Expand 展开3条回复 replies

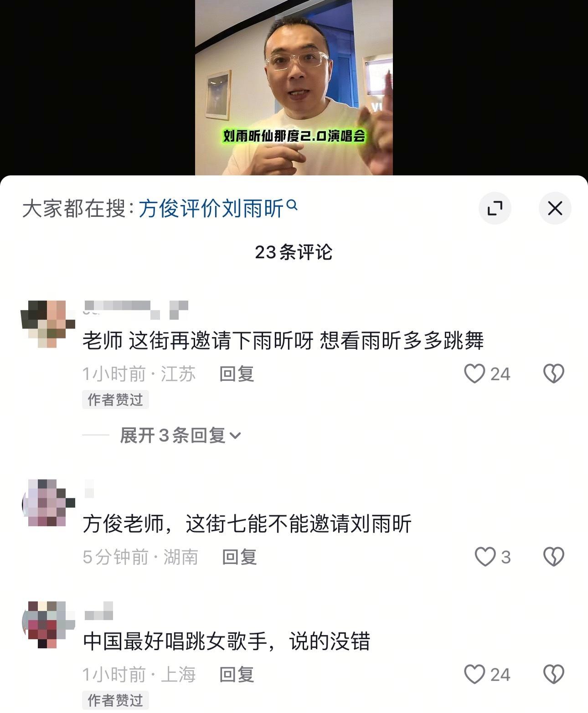[x=180, y=436]
